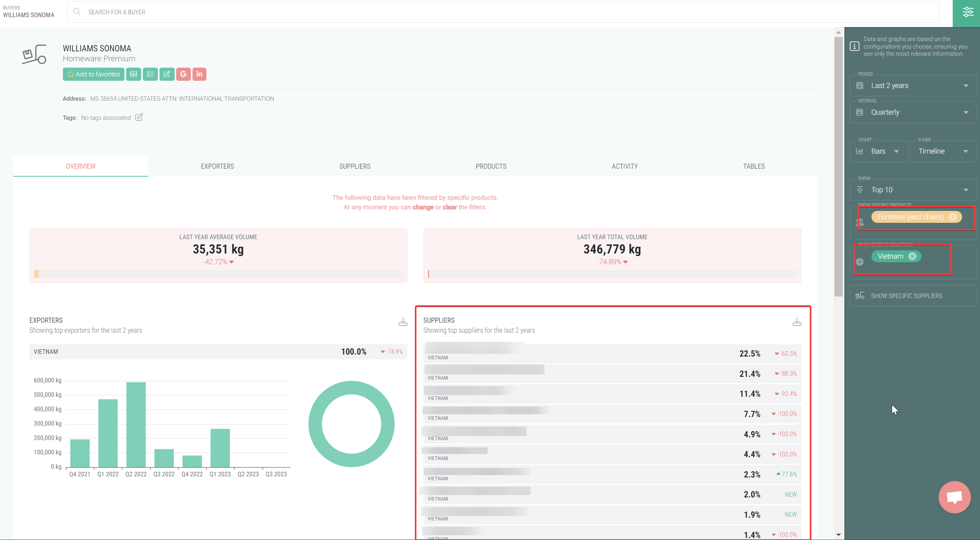The height and width of the screenshot is (540, 980).
Task: Open list view icon beside table icon
Action: click(x=150, y=74)
